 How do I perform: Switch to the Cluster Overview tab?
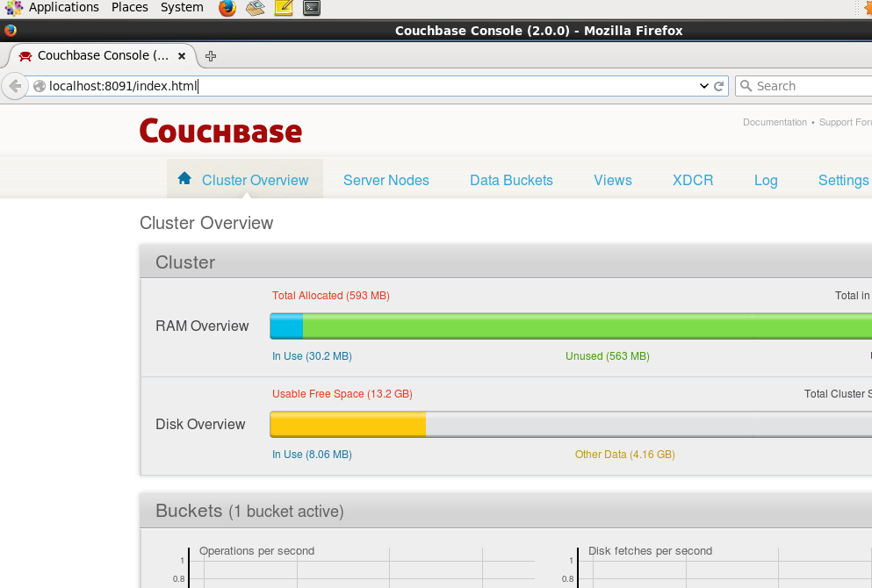click(x=245, y=179)
